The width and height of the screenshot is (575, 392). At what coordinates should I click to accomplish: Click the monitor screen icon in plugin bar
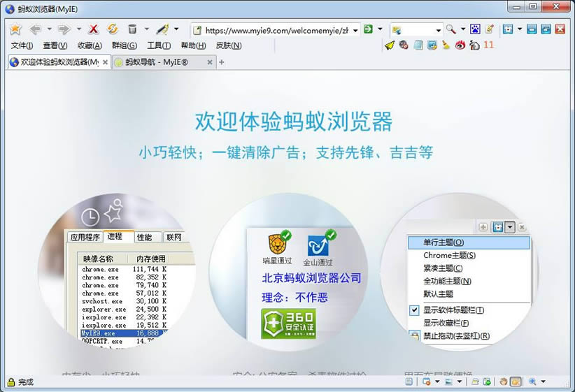(432, 45)
